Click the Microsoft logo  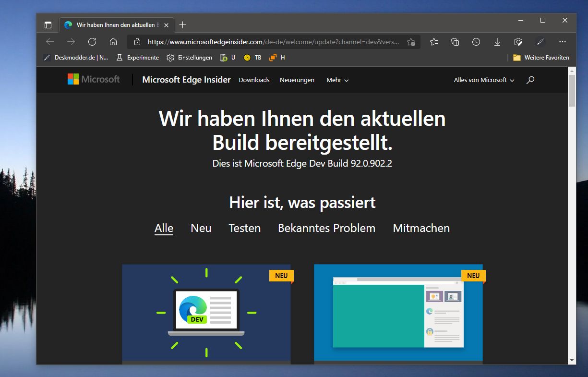(x=94, y=79)
